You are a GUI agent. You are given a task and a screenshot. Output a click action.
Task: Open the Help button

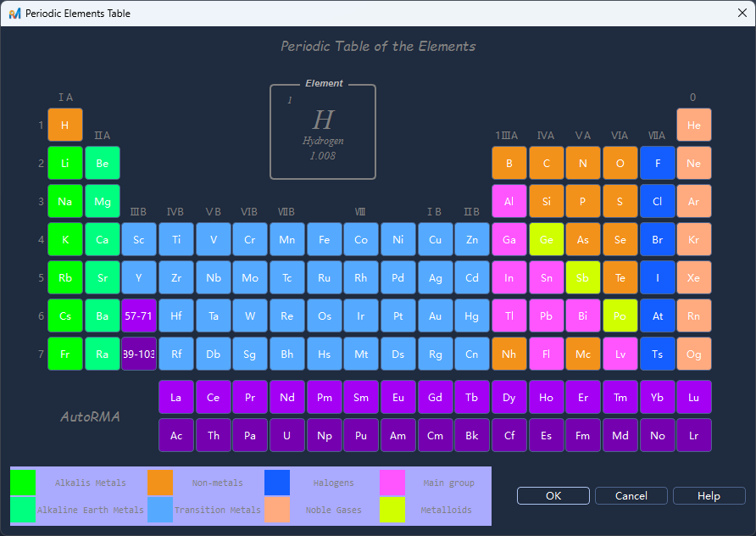(709, 495)
